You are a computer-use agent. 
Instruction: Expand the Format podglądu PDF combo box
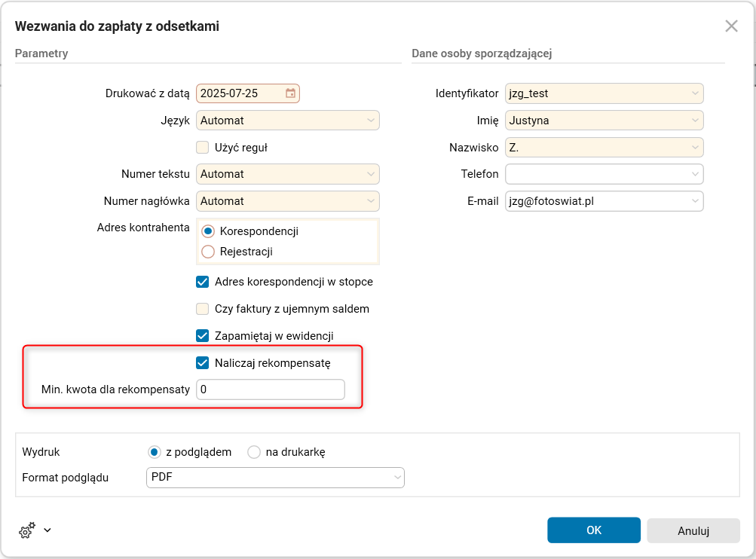396,478
